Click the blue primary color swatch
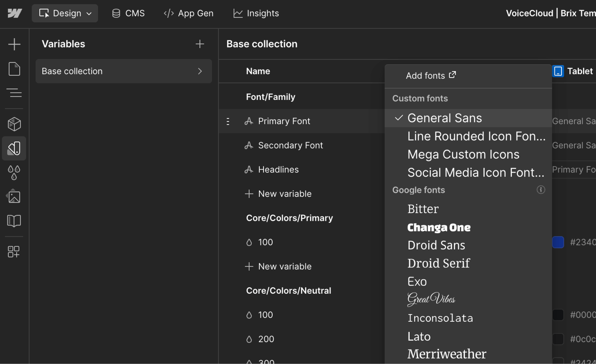The width and height of the screenshot is (596, 364). coord(558,242)
